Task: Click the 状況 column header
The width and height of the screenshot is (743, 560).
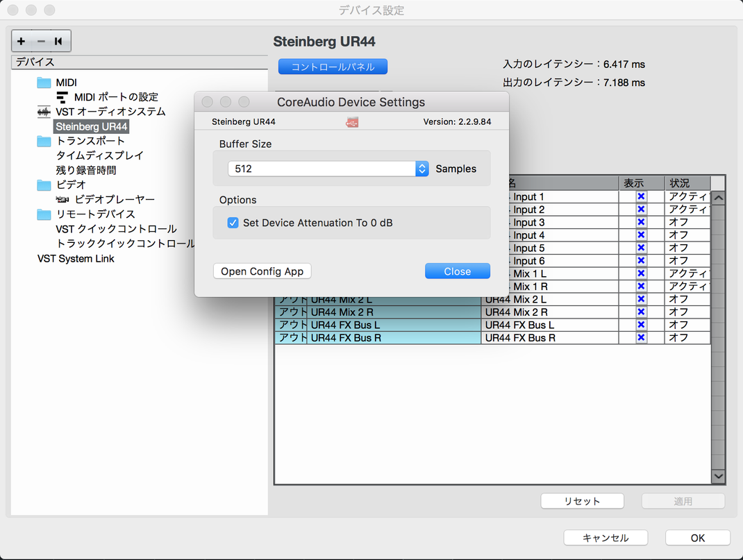Action: [687, 183]
